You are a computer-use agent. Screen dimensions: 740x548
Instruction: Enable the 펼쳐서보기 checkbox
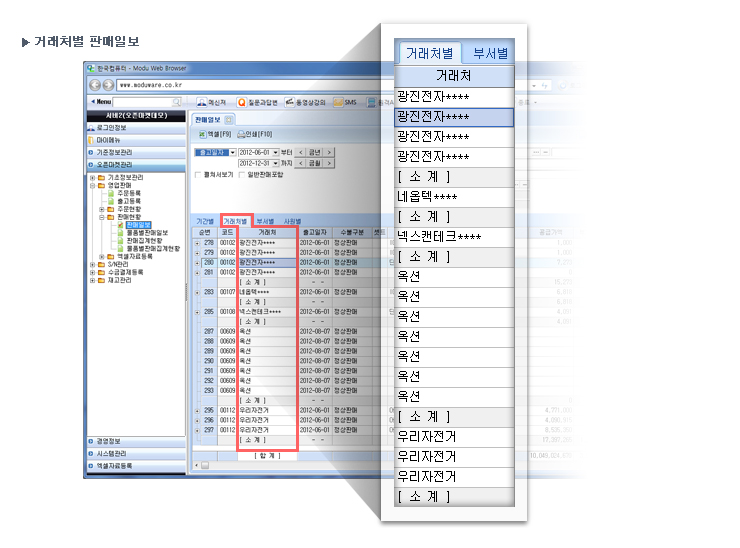[x=197, y=174]
